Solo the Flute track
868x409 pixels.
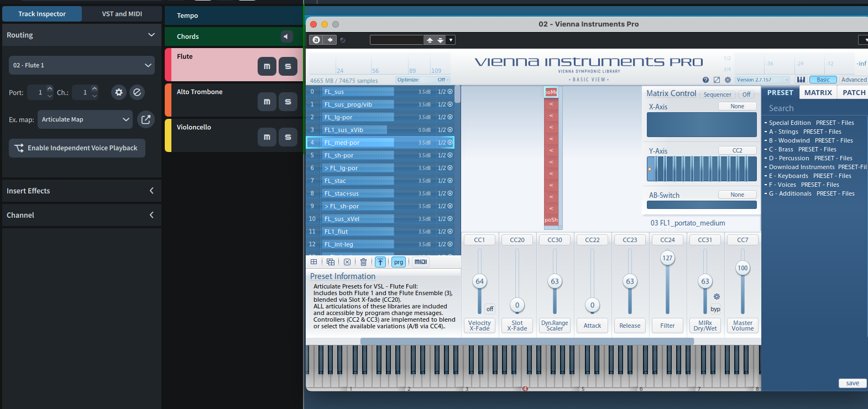288,66
